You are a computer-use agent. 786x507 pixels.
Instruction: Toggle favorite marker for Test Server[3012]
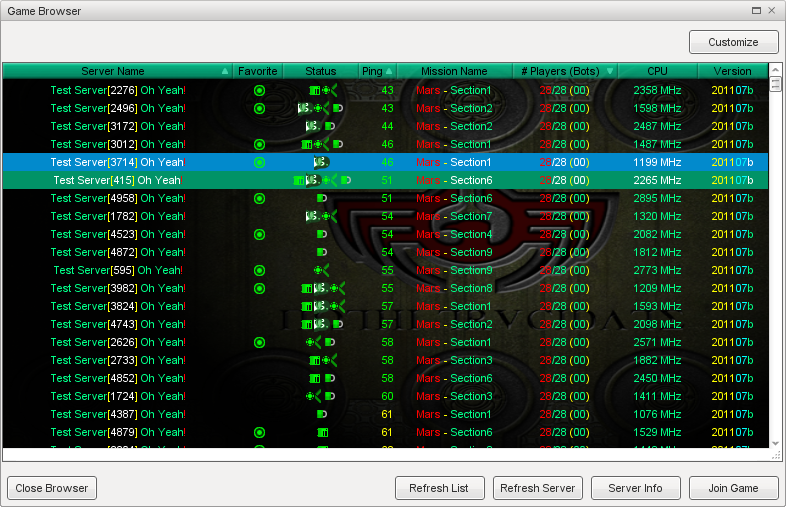[x=259, y=144]
